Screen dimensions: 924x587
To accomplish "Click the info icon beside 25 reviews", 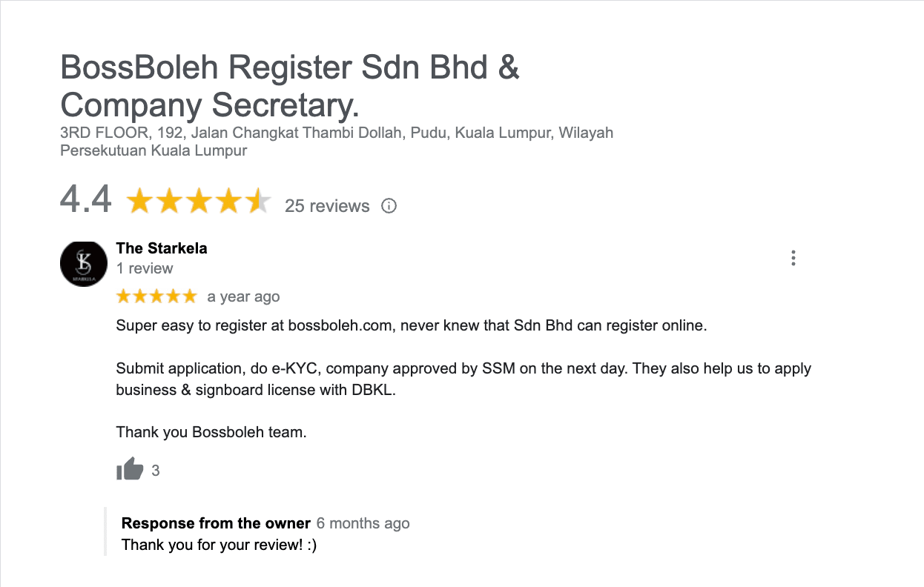I will (x=389, y=206).
